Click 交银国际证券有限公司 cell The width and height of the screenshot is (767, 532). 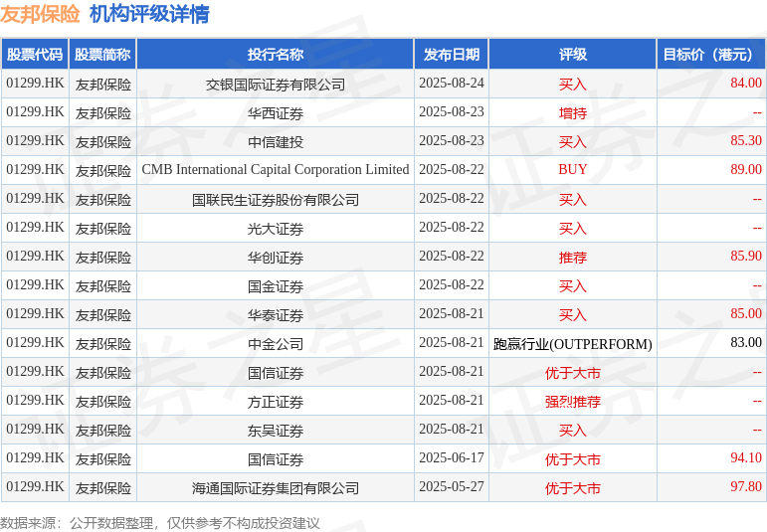(276, 85)
